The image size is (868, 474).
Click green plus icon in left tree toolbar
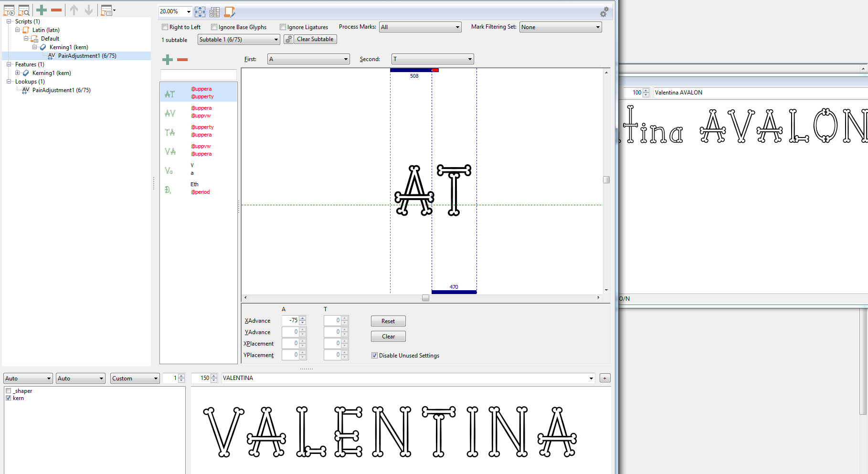pos(42,10)
